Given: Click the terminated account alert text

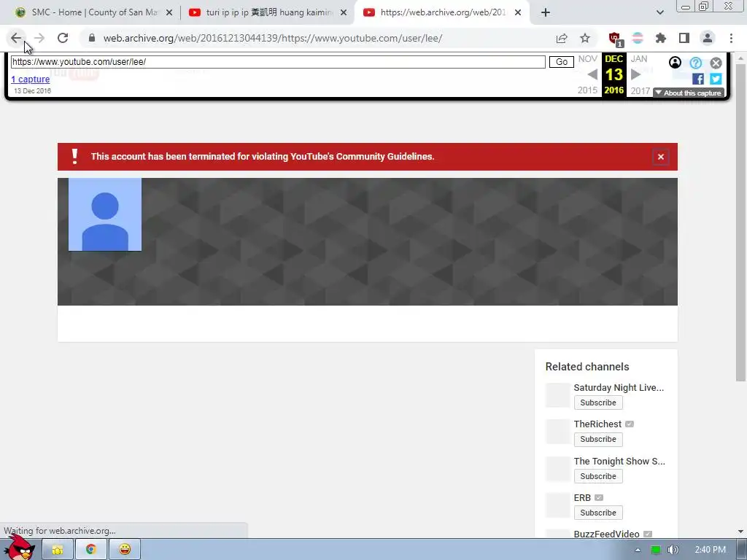Looking at the screenshot, I should pos(263,157).
